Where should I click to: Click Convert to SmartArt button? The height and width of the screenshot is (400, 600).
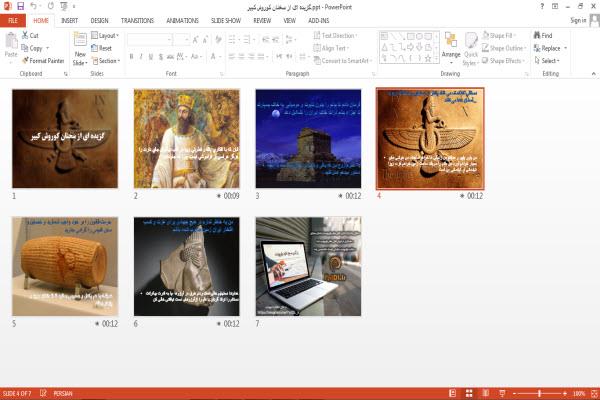(343, 60)
